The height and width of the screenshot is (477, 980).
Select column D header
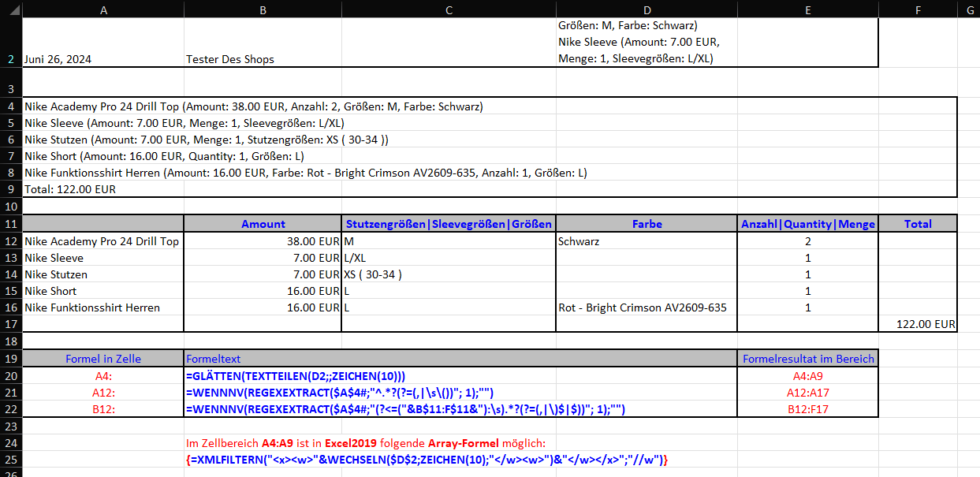[647, 9]
